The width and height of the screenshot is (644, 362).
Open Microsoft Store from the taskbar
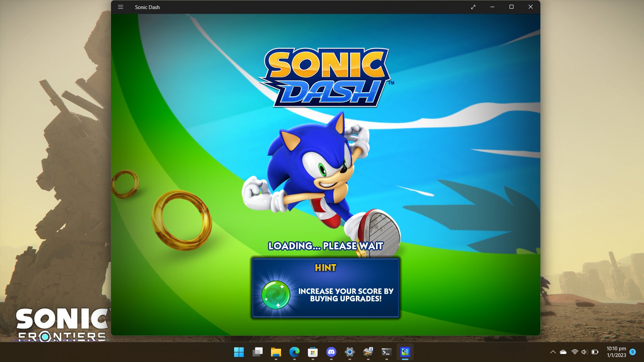pyautogui.click(x=313, y=352)
